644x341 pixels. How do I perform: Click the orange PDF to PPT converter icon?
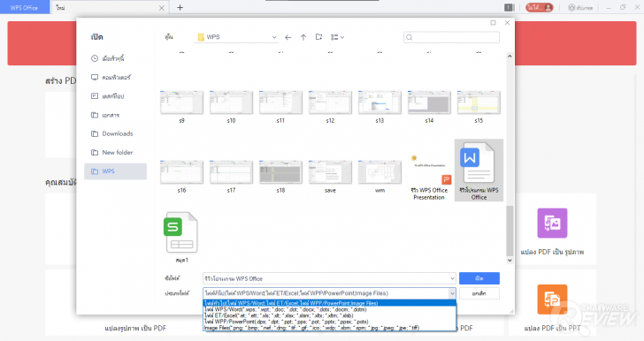552,299
